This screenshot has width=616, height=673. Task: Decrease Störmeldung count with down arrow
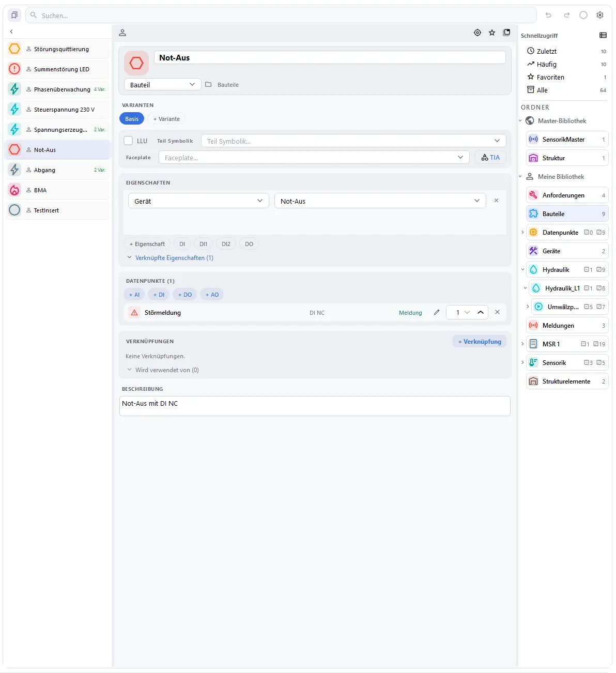pyautogui.click(x=467, y=312)
